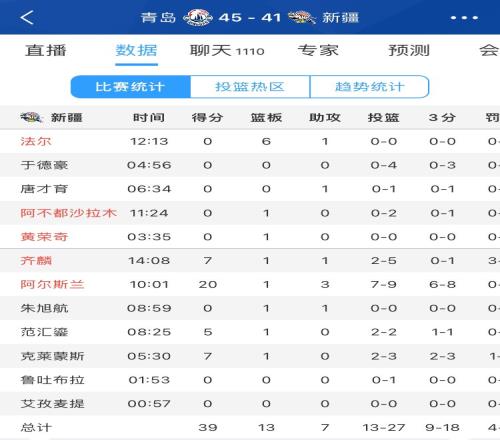
Task: Open the three-dot more options menu
Action: click(x=464, y=18)
